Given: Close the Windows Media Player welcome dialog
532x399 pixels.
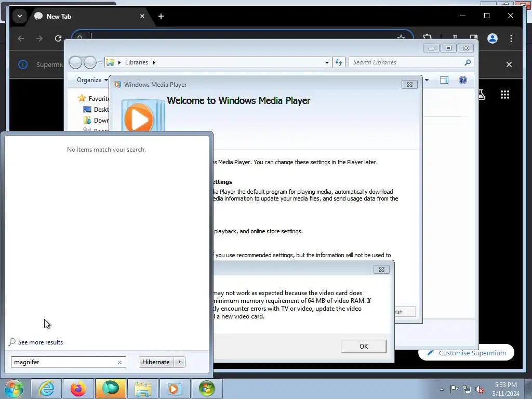Looking at the screenshot, I should click(409, 85).
